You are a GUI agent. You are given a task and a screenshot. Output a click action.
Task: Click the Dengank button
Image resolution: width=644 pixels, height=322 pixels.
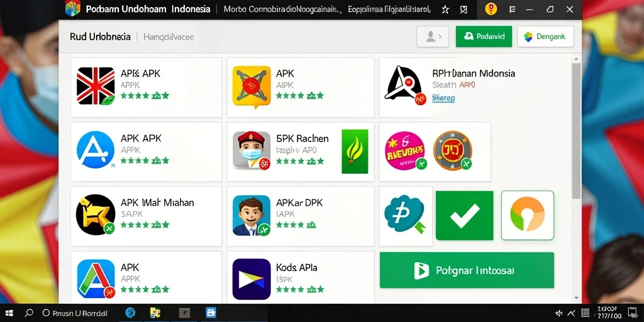545,36
